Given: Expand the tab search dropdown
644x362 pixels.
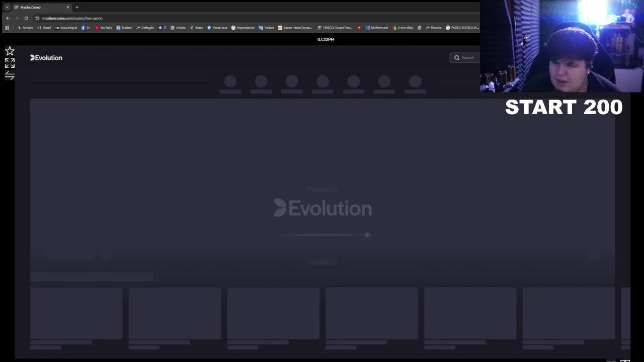Looking at the screenshot, I should (7, 7).
